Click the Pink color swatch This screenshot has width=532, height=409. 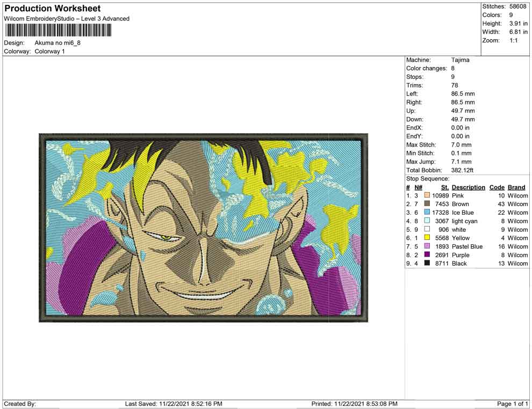click(x=427, y=195)
